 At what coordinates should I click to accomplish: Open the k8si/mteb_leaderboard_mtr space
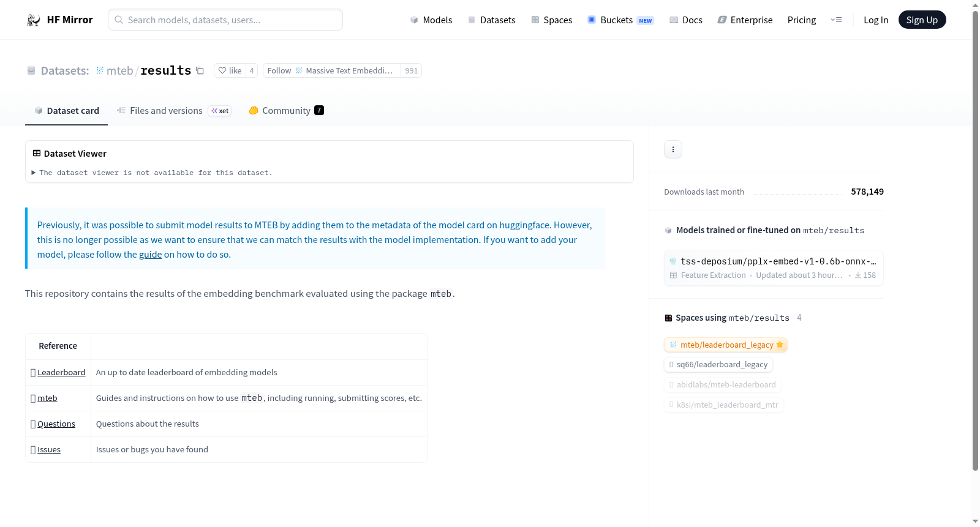coord(724,405)
